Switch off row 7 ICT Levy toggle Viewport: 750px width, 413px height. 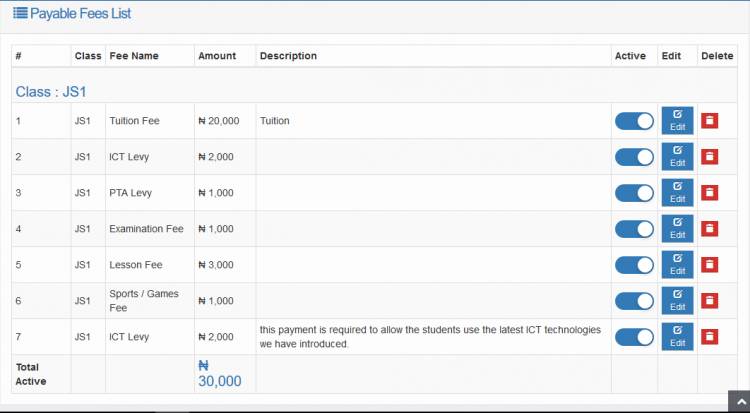(x=634, y=337)
